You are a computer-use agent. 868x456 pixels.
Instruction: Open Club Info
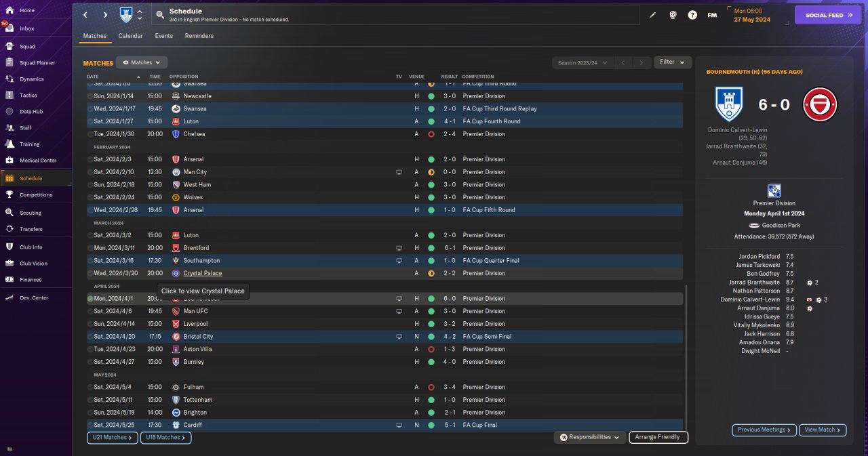pyautogui.click(x=31, y=247)
